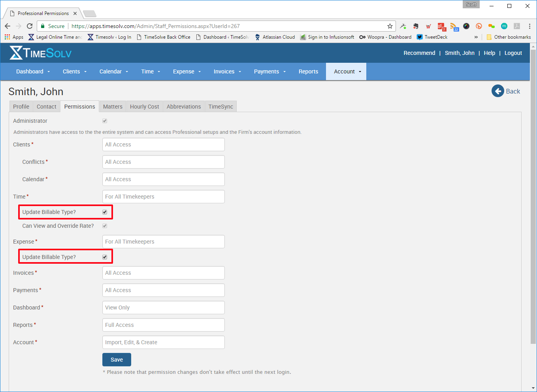Open the Hourly Cost tab

[x=144, y=106]
